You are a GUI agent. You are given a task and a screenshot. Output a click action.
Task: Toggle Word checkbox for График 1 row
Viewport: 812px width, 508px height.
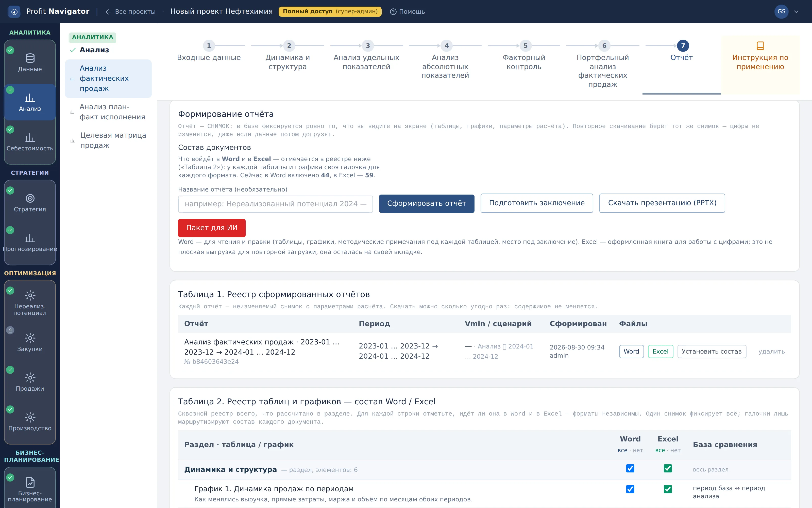pyautogui.click(x=630, y=489)
